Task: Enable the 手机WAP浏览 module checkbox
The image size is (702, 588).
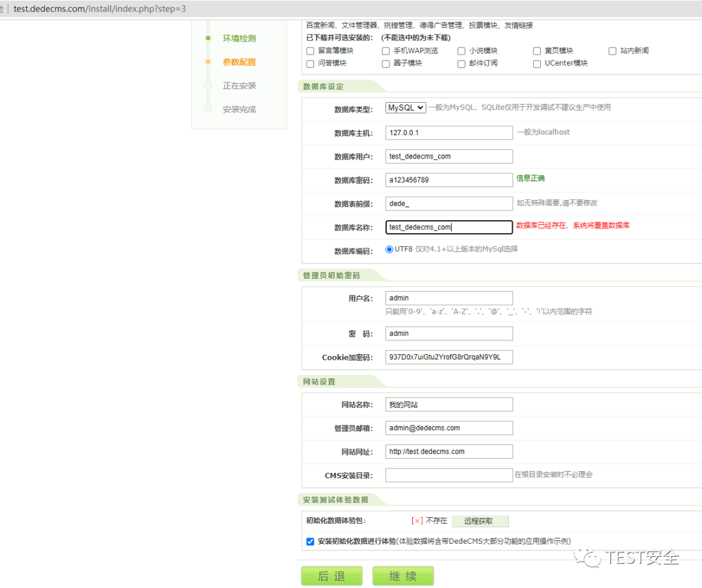Action: coord(386,51)
